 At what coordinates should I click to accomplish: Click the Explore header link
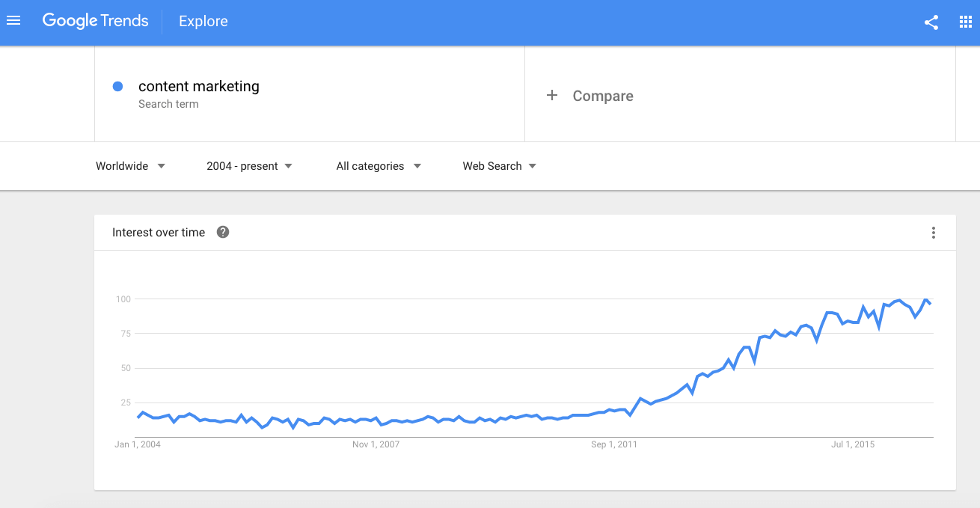203,22
